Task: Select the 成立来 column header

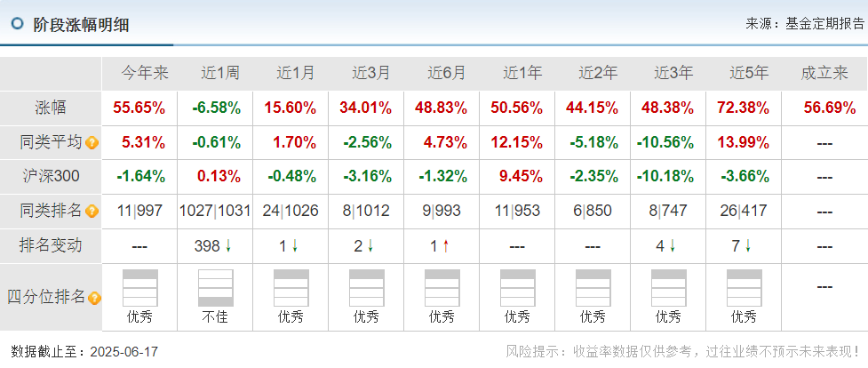Action: 824,73
